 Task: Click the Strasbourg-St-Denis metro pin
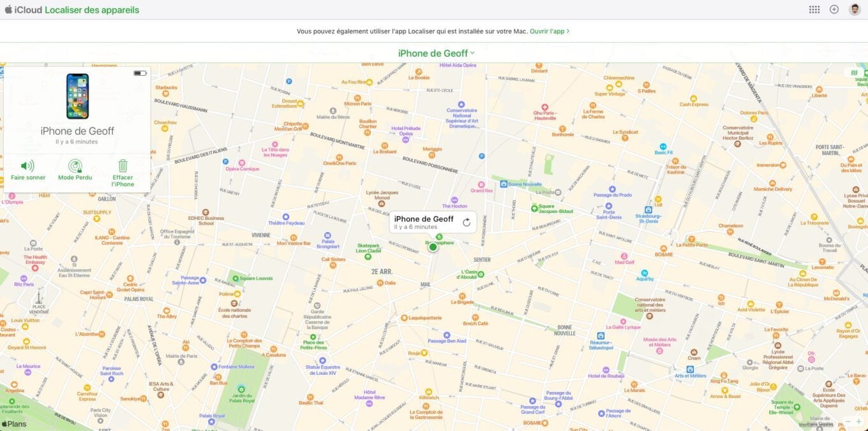pyautogui.click(x=648, y=209)
